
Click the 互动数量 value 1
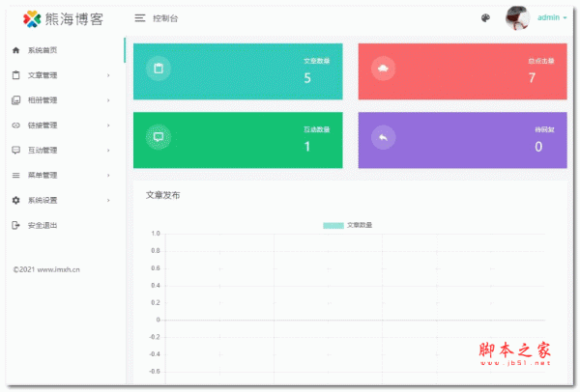point(307,147)
